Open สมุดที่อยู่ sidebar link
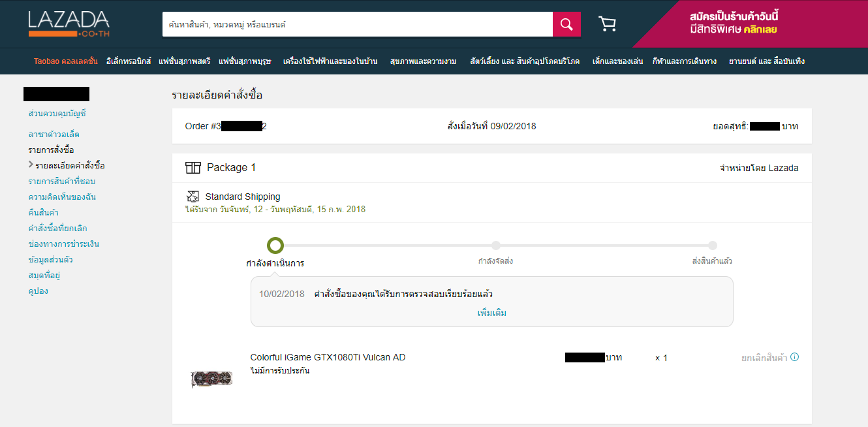The width and height of the screenshot is (868, 427). pos(44,276)
